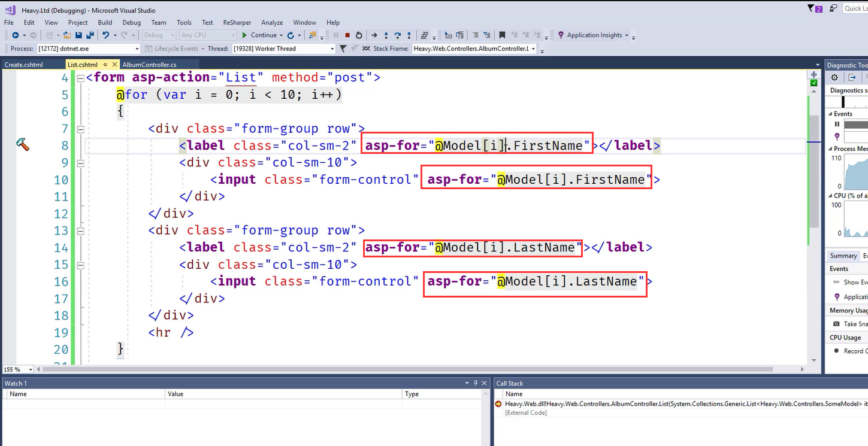Open the Process dropdown showing dotnet.exe

(89, 48)
